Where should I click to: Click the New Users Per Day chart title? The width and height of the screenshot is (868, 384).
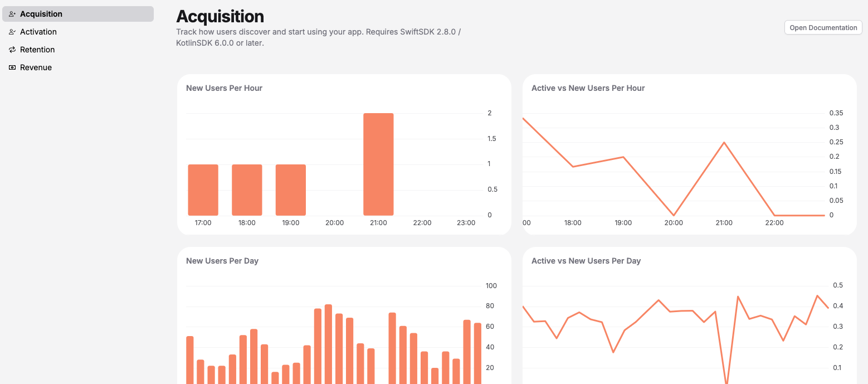coord(222,261)
